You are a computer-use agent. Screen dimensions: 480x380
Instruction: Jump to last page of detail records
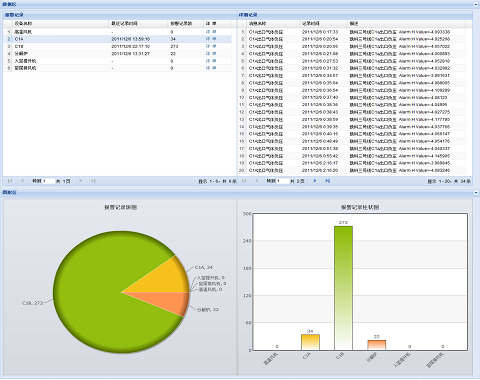(327, 181)
